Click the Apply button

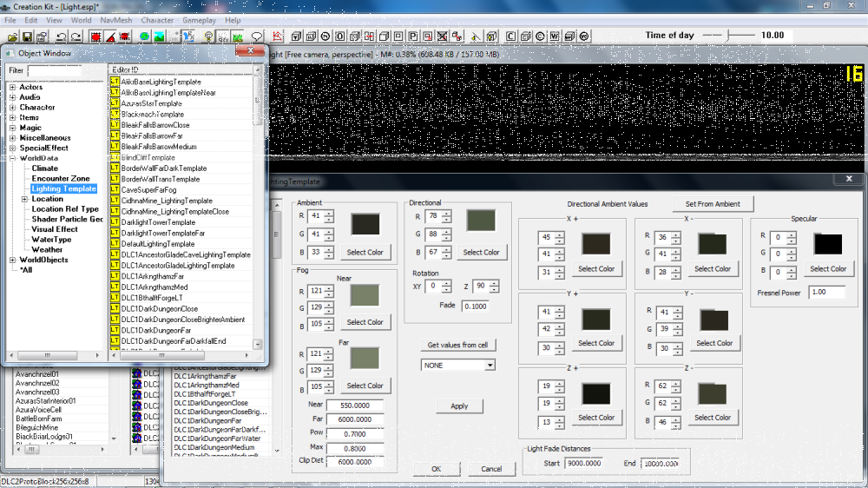(x=459, y=406)
